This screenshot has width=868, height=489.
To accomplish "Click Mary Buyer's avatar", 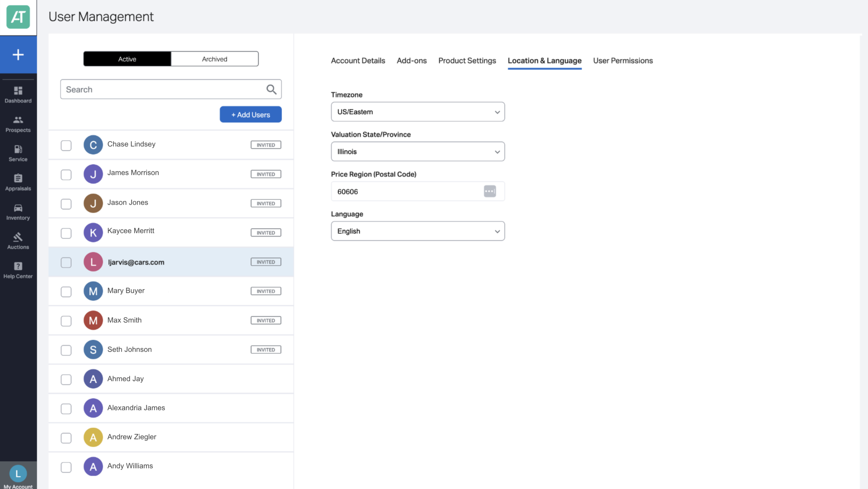I will click(x=93, y=291).
